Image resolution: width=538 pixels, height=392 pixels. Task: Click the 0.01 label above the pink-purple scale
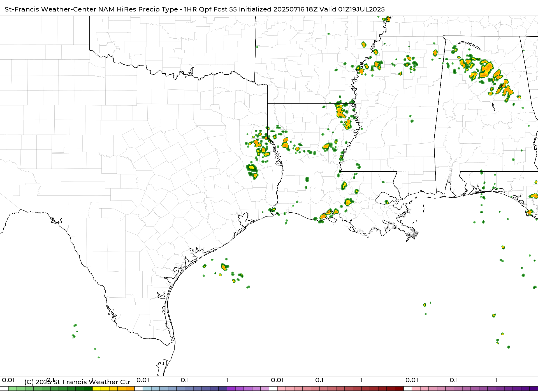412,380
